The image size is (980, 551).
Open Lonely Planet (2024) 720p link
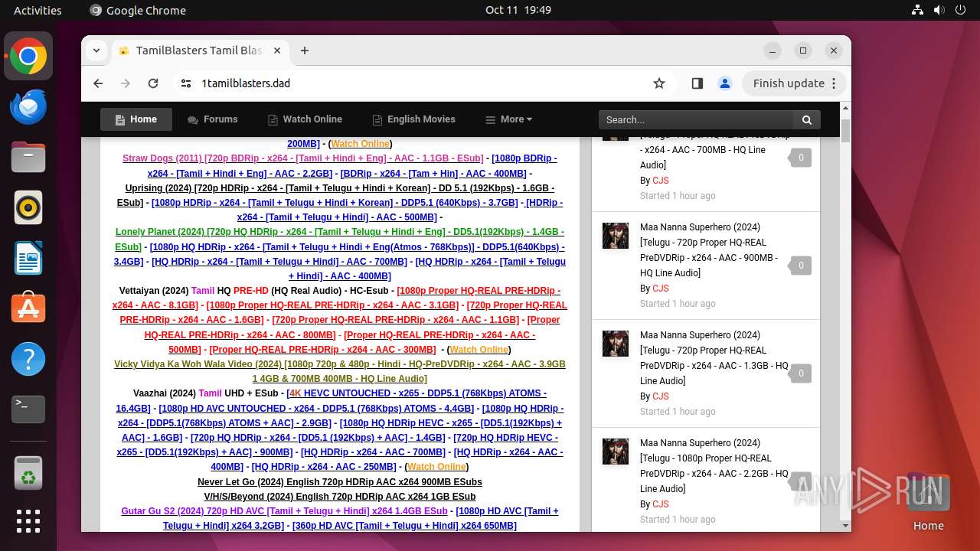click(340, 239)
